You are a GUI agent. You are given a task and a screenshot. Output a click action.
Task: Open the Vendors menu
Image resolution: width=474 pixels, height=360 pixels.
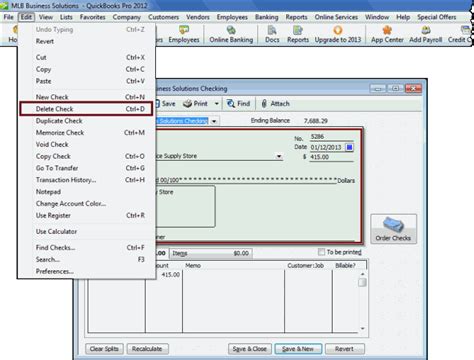pos(198,17)
